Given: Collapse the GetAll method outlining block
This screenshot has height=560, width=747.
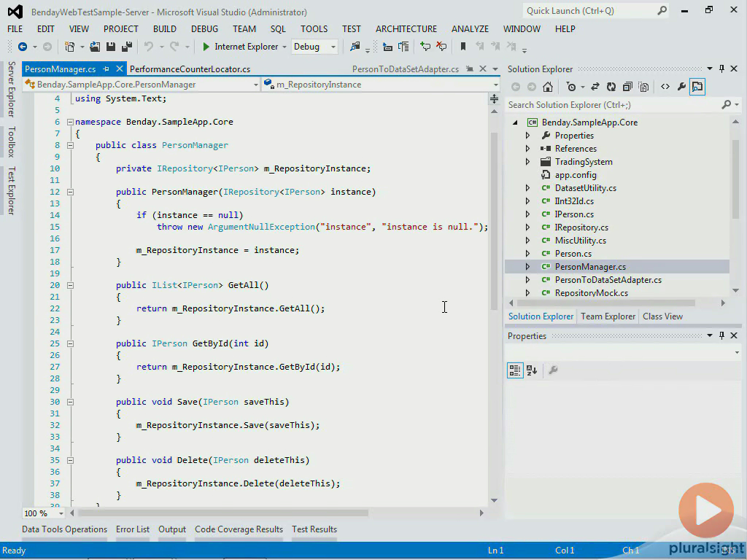Looking at the screenshot, I should tap(70, 285).
